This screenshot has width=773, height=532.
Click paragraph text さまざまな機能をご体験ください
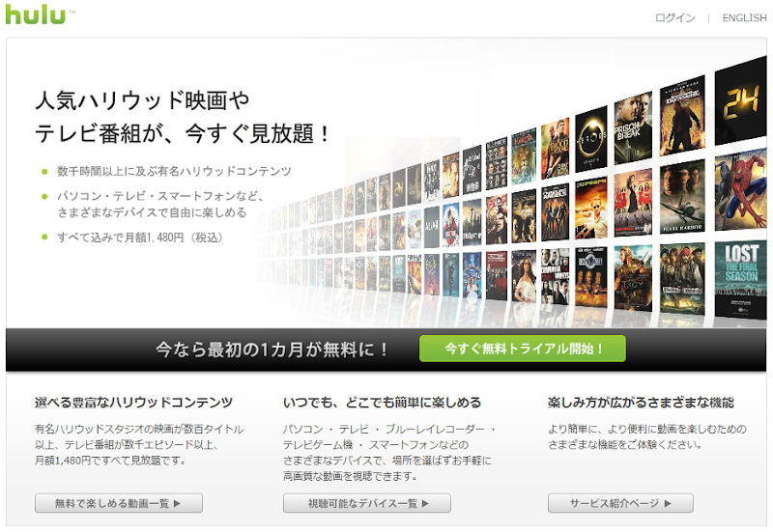pyautogui.click(x=625, y=445)
